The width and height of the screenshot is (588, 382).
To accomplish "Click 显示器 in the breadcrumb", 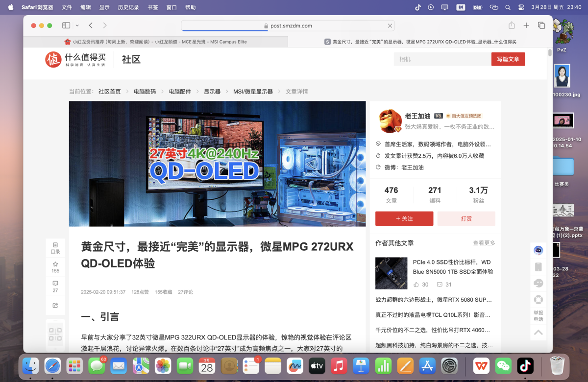I will click(x=212, y=92).
